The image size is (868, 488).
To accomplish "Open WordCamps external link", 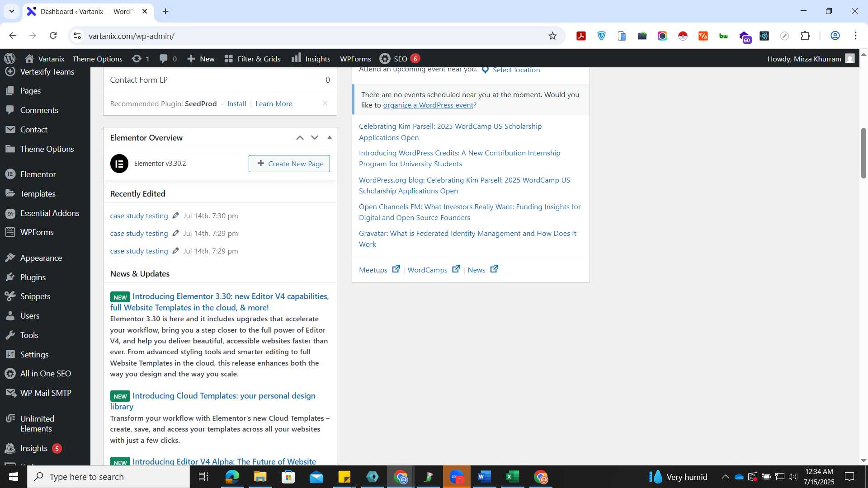I will point(434,270).
